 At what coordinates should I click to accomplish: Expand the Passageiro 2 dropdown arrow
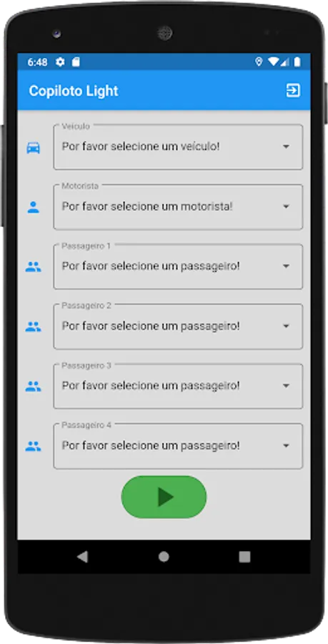click(x=286, y=326)
